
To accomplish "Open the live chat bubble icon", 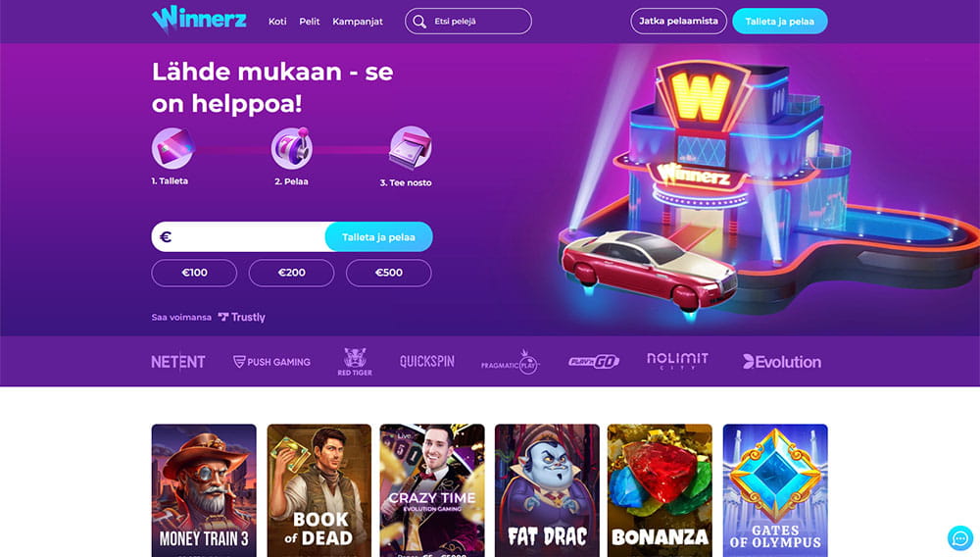I will tap(960, 537).
